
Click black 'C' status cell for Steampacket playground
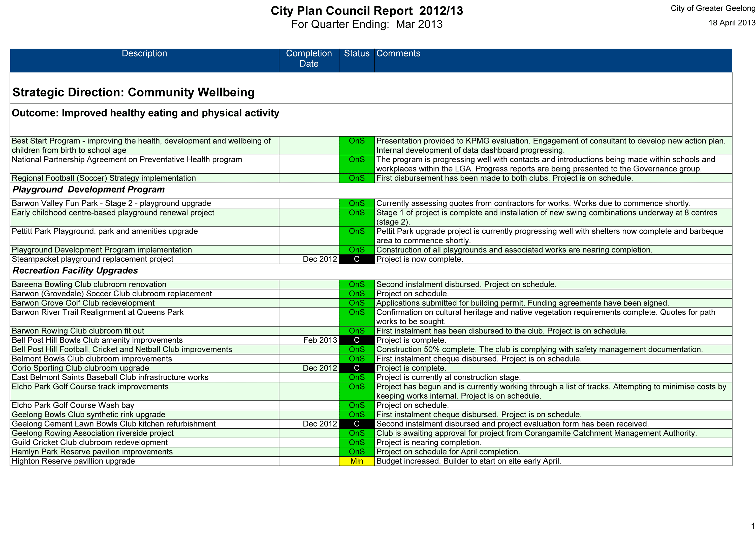pyautogui.click(x=357, y=259)
